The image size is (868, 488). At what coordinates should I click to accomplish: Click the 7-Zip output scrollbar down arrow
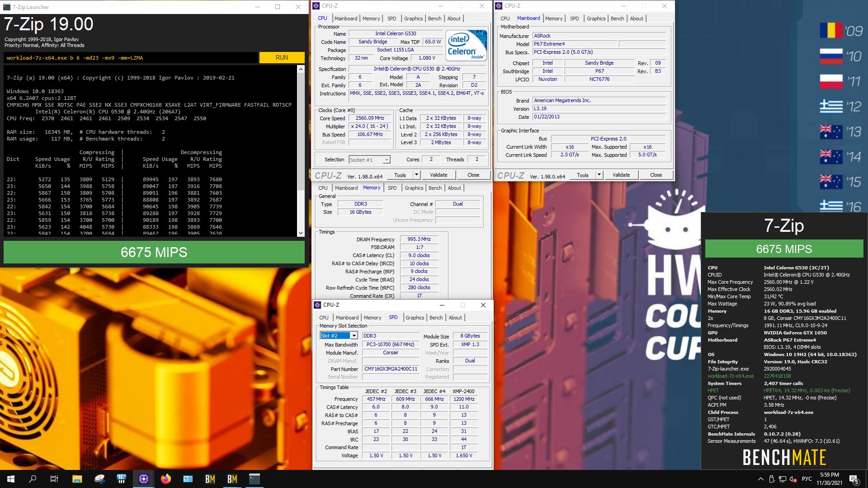[301, 233]
